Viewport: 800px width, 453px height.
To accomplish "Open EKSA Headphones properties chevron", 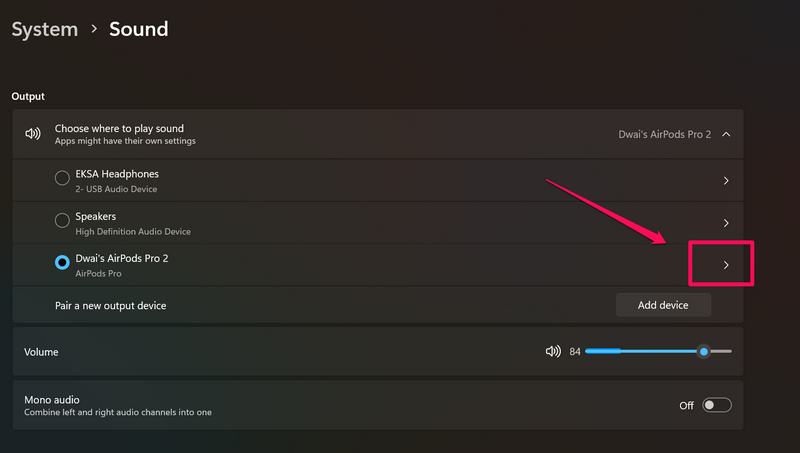I will [726, 181].
